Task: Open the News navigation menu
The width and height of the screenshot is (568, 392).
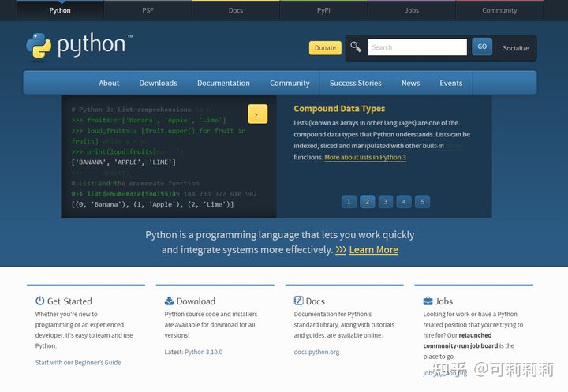Action: (410, 83)
